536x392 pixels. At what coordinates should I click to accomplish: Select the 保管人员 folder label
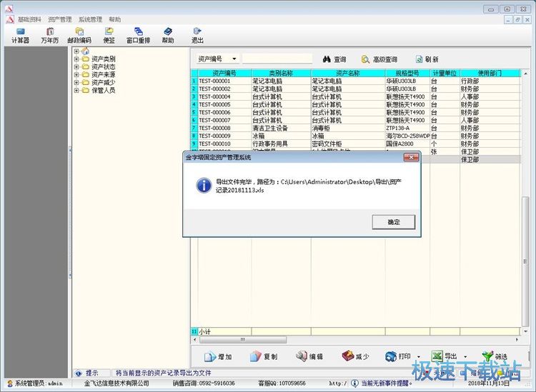(x=103, y=91)
